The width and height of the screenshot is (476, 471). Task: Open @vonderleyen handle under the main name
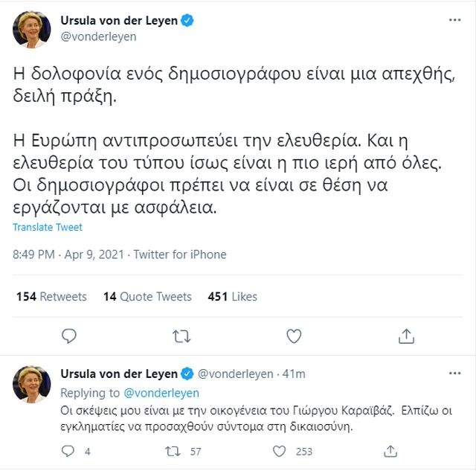click(98, 36)
